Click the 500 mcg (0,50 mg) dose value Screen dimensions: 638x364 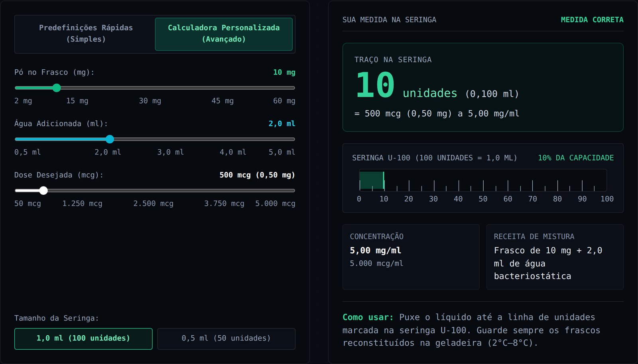coord(257,175)
